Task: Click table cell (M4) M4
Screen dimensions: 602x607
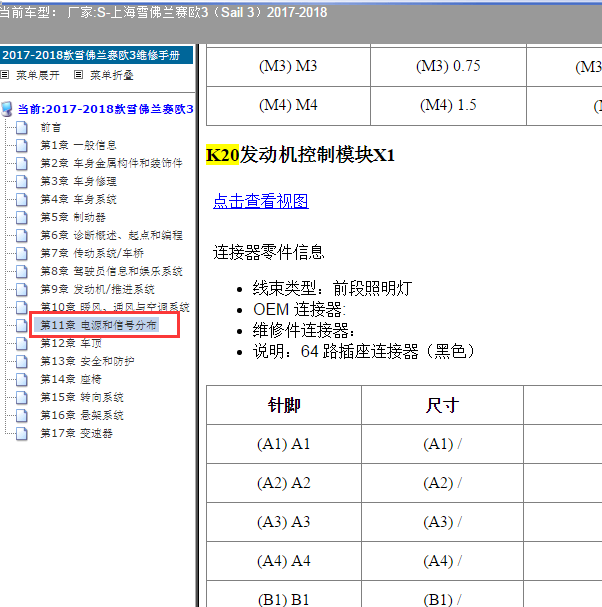Action: click(x=288, y=105)
